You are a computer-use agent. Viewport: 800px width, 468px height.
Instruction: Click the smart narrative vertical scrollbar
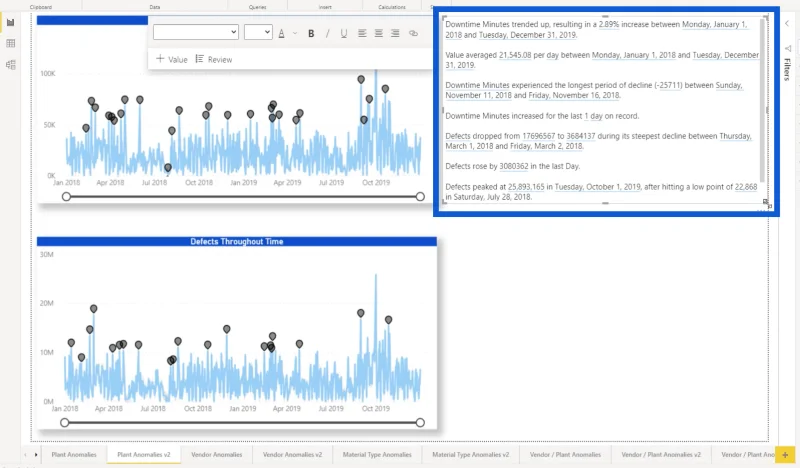(762, 101)
